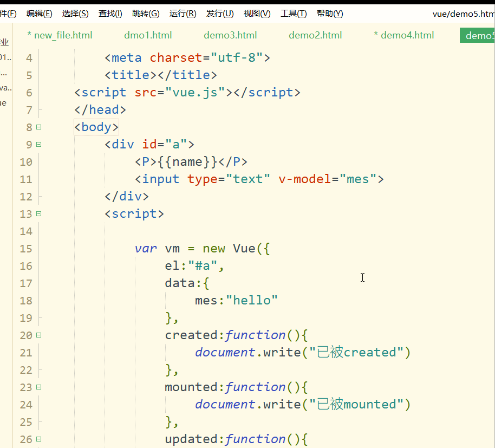
Task: Open the 视图(V) menu
Action: click(257, 14)
